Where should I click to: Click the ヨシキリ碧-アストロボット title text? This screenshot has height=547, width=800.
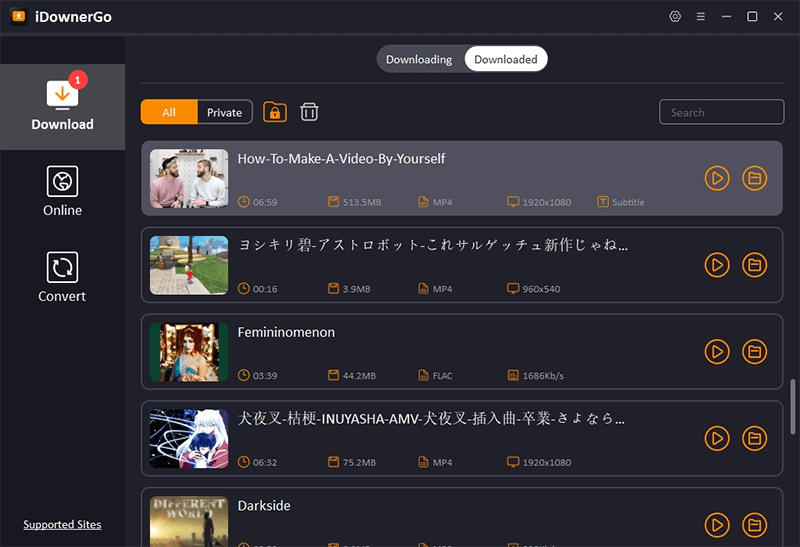(x=433, y=245)
